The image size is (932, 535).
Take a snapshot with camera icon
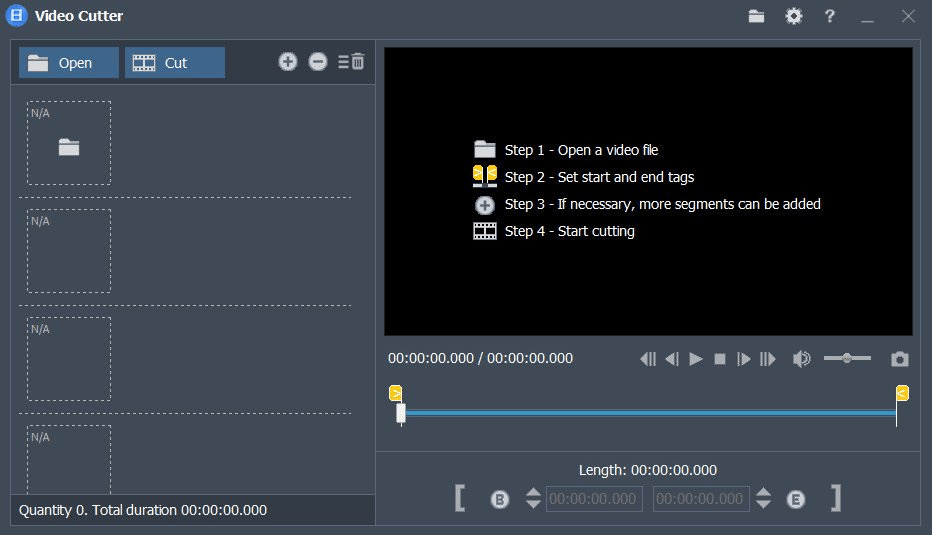pyautogui.click(x=900, y=359)
